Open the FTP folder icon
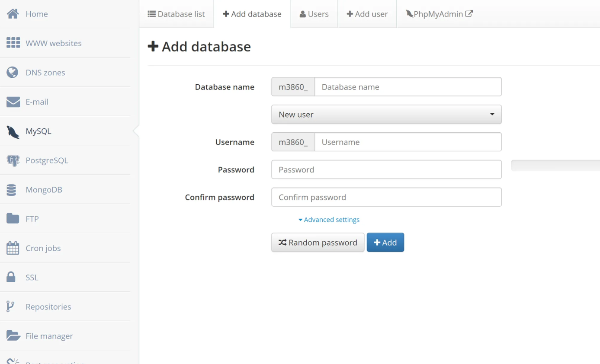The image size is (600, 364). (13, 218)
